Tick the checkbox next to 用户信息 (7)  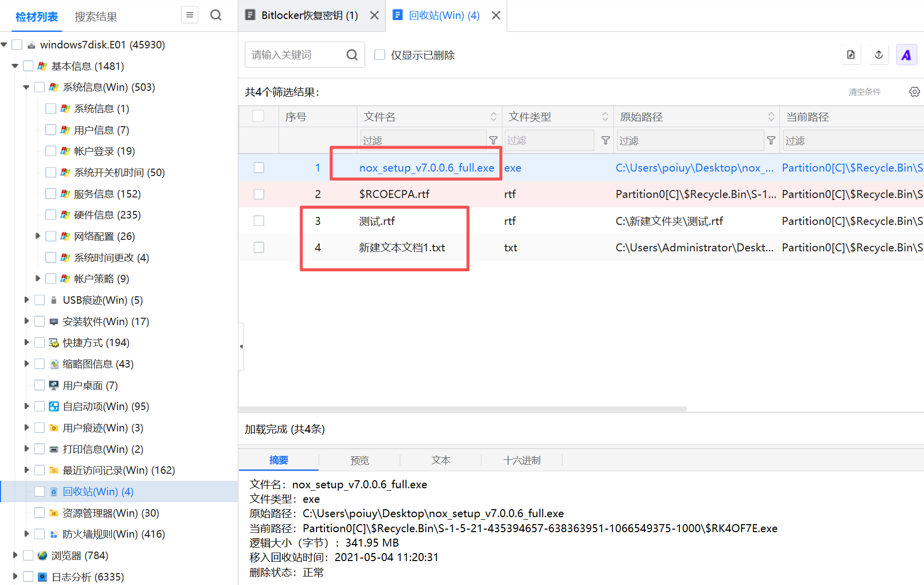[50, 130]
